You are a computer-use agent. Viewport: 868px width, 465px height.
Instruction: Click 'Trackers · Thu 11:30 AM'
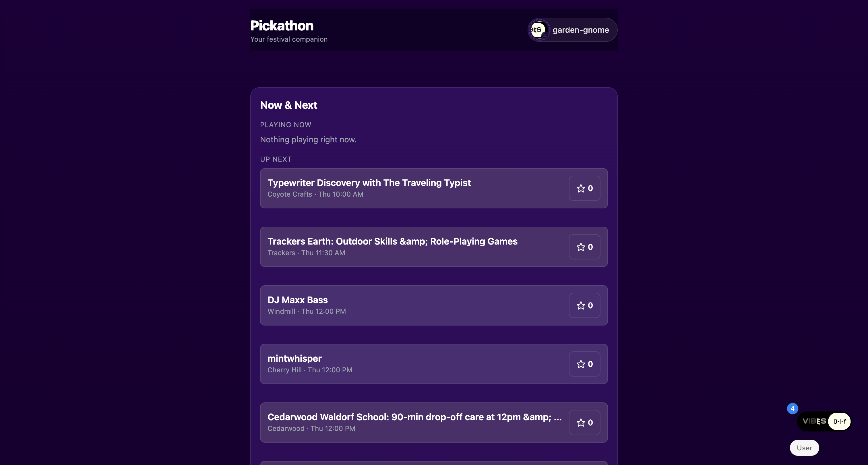306,253
